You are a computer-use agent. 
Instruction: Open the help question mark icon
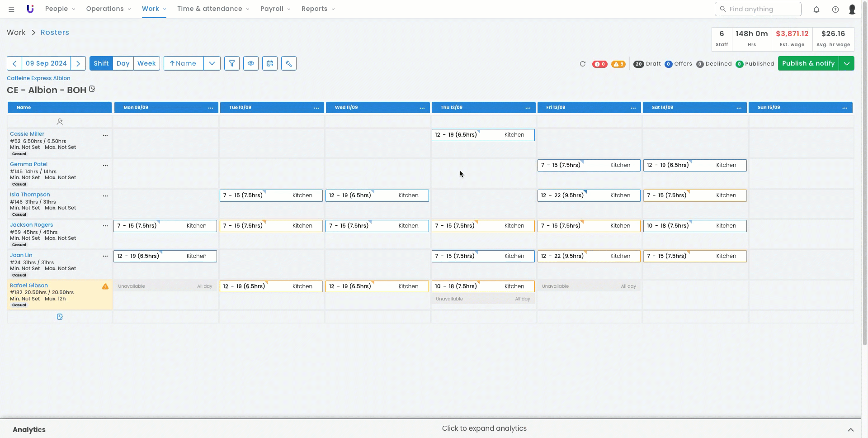[835, 9]
